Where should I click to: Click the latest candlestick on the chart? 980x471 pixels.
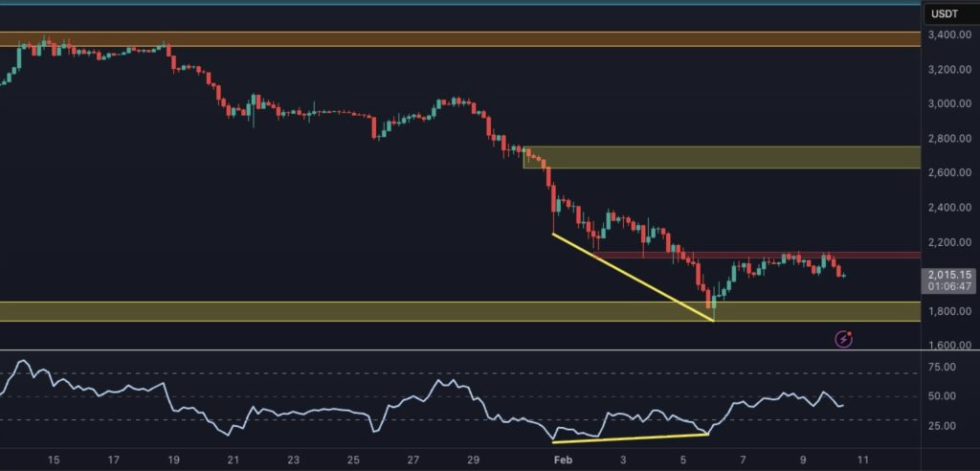click(x=842, y=275)
